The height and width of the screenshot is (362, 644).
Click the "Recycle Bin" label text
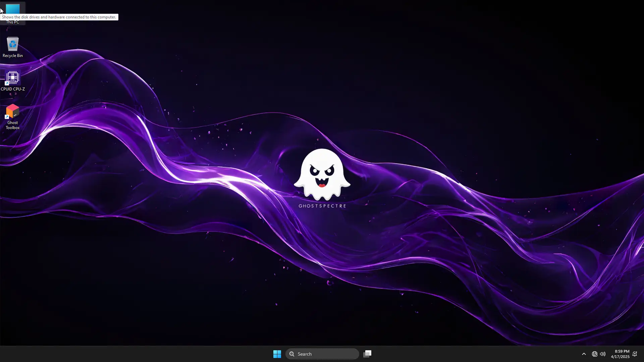13,56
